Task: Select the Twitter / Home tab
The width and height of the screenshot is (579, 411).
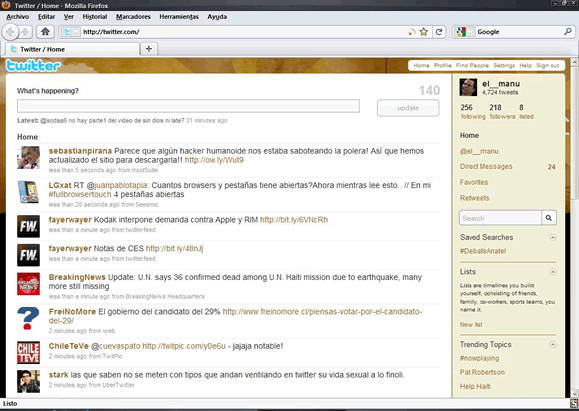Action: (73, 49)
